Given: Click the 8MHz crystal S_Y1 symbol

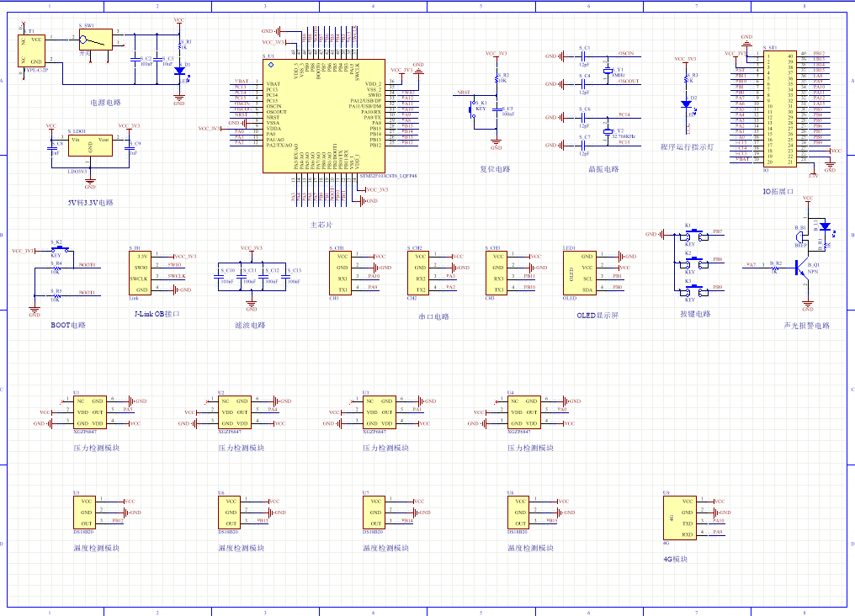Looking at the screenshot, I should click(608, 71).
